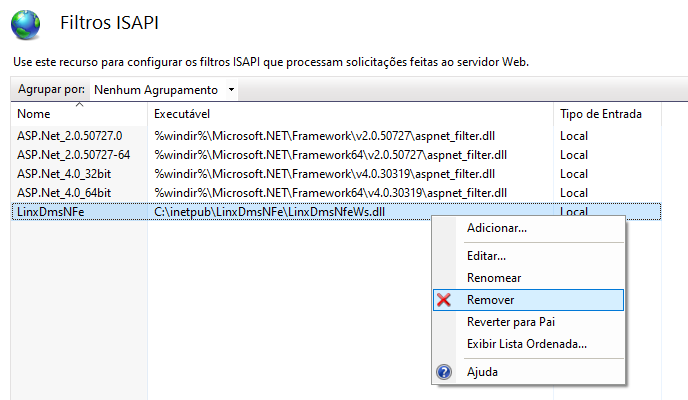Viewport: 688px width, 400px height.
Task: Click the red X Remover icon
Action: [x=445, y=300]
